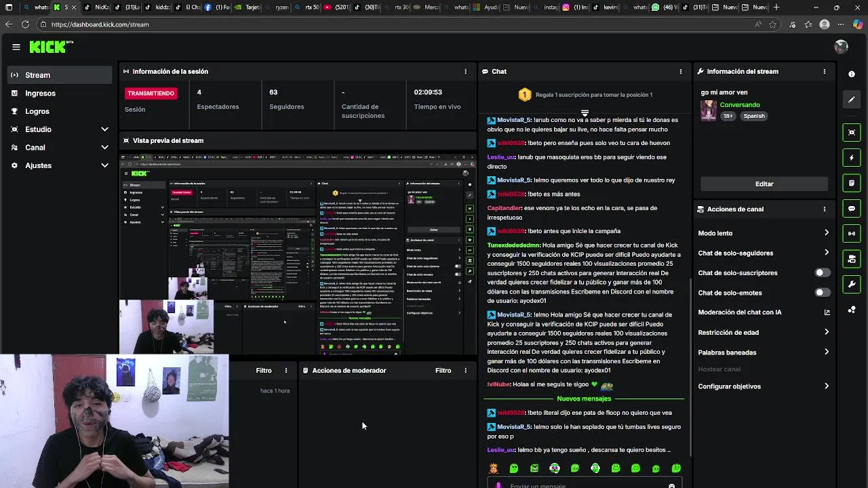This screenshot has width=868, height=488.
Task: Open the Chat panel options menu
Action: click(681, 71)
